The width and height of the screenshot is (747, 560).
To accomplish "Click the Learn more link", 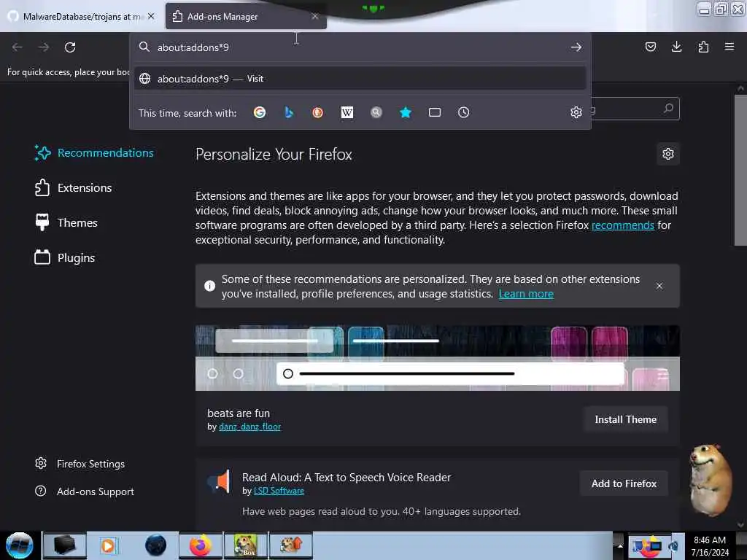I will coord(526,294).
